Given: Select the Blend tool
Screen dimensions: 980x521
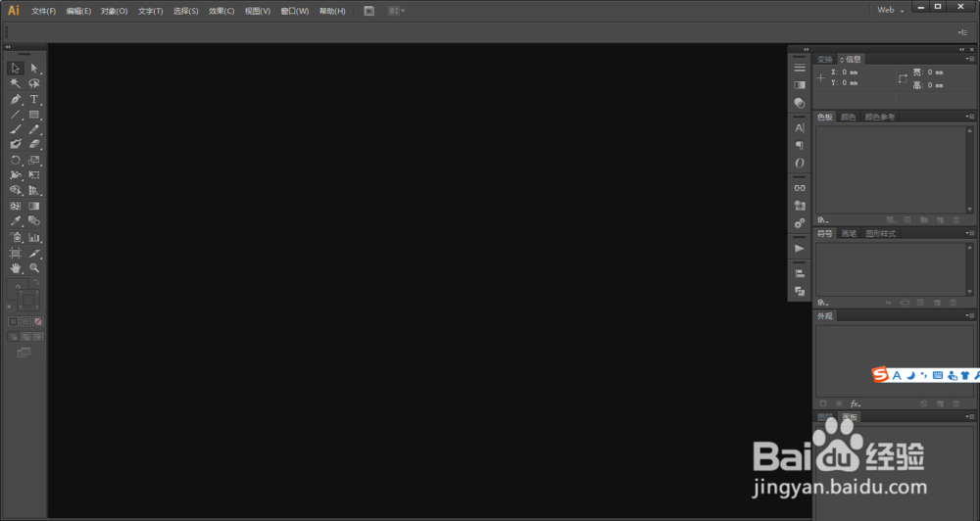Looking at the screenshot, I should pyautogui.click(x=34, y=221).
